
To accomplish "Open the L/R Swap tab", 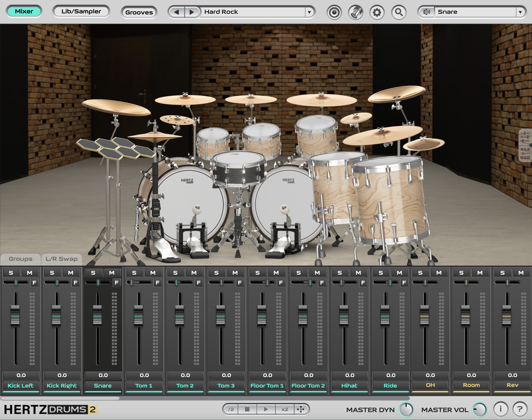I will point(61,259).
